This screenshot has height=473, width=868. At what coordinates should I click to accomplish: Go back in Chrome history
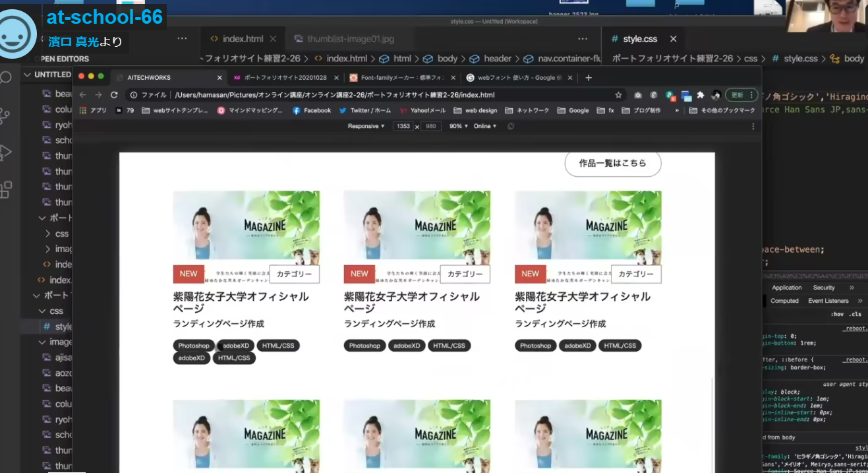pyautogui.click(x=83, y=95)
